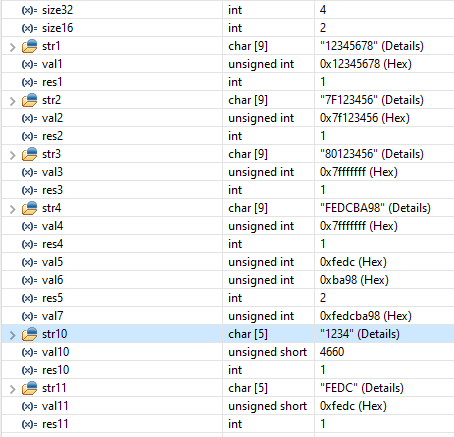Click the res5 variable icon
Viewport: 454px width, 437px height.
tap(29, 298)
